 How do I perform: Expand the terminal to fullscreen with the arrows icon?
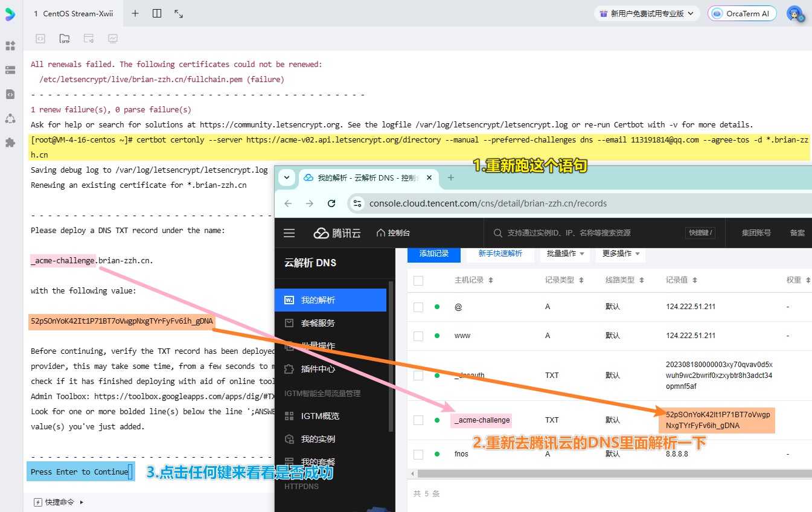pyautogui.click(x=179, y=13)
